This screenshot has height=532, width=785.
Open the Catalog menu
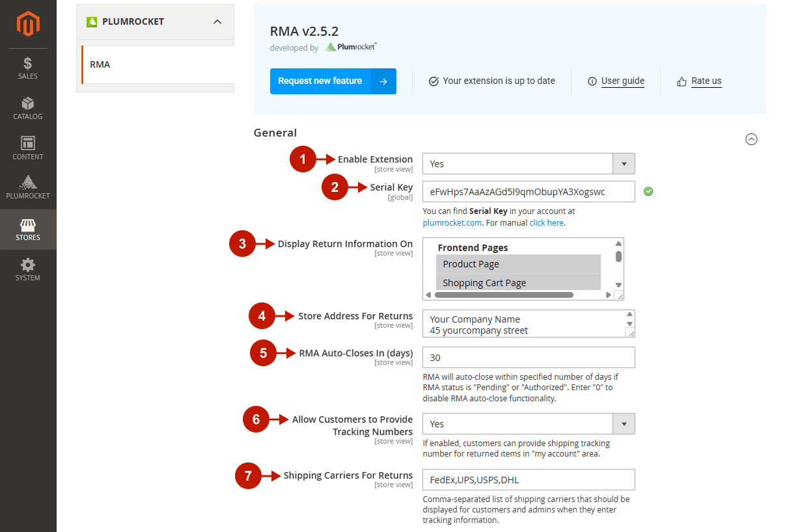[x=28, y=109]
